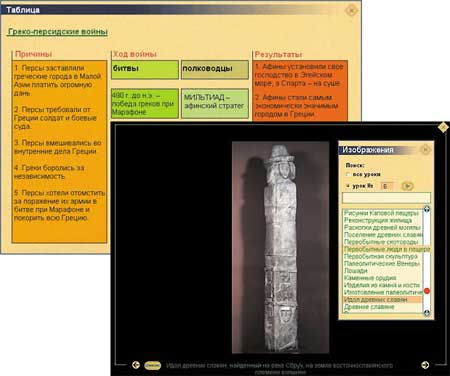Click the diamond icon at viewer's top corner
450x376 pixels.
(x=443, y=127)
